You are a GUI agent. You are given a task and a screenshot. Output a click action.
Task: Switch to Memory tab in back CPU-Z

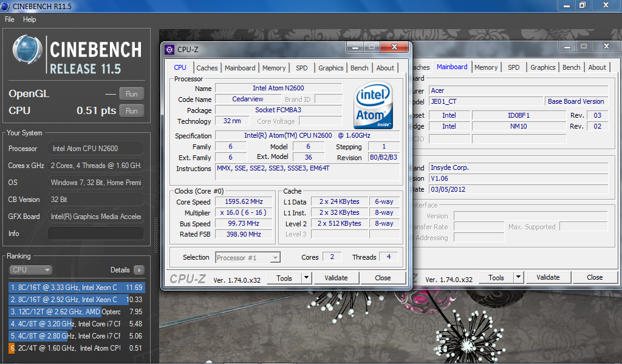pos(486,67)
